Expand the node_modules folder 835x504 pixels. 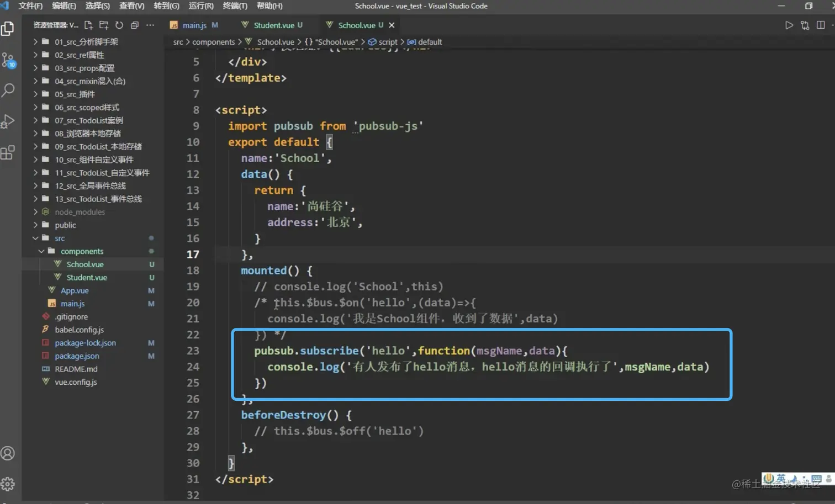[80, 212]
